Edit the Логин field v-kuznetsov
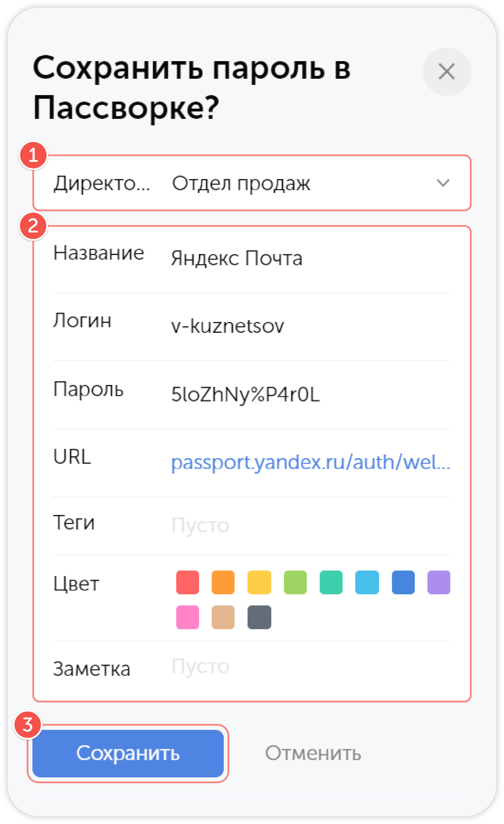504x824 pixels. 227,326
